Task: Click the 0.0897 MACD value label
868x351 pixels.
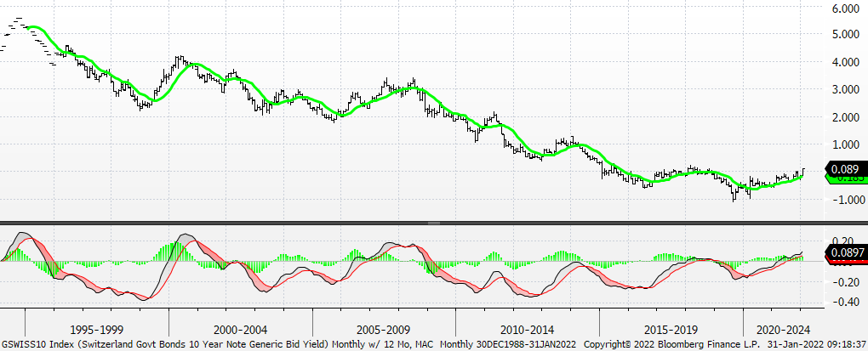Action: pyautogui.click(x=846, y=252)
